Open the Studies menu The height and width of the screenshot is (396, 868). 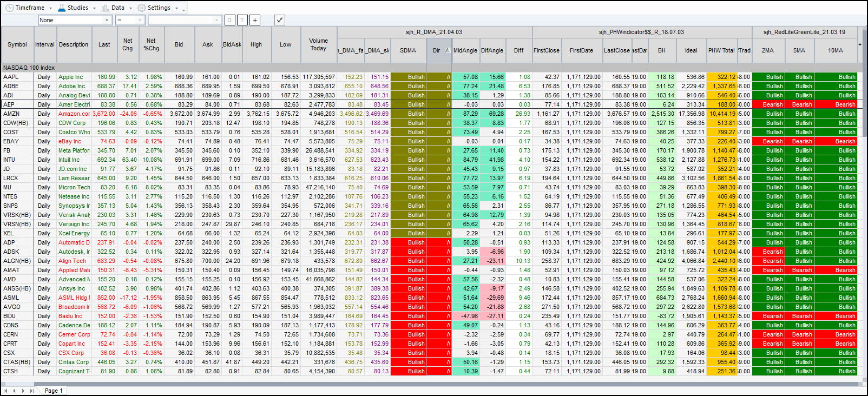coord(77,8)
